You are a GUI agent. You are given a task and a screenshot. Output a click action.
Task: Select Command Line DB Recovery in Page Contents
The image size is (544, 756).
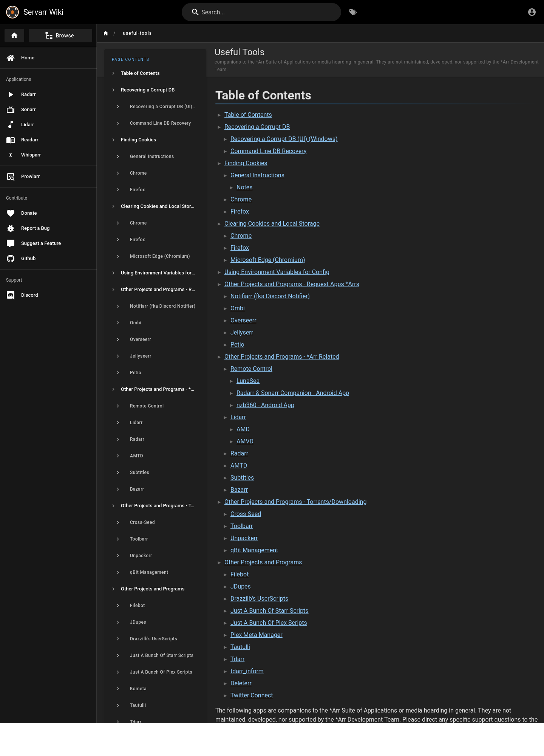155,123
